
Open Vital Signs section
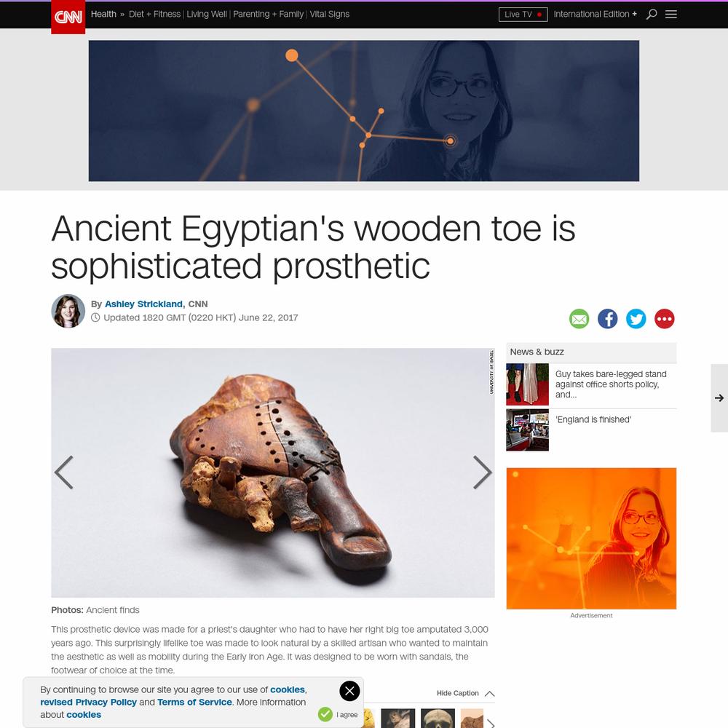coord(330,15)
